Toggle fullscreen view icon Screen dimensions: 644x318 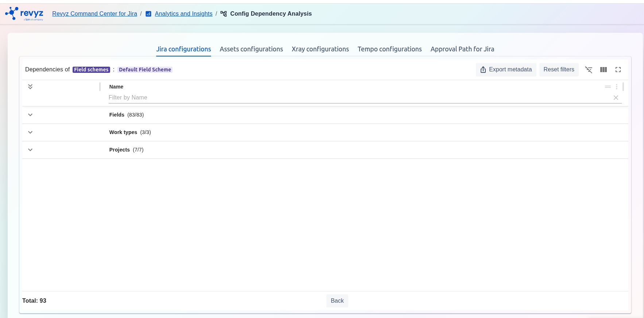tap(618, 70)
